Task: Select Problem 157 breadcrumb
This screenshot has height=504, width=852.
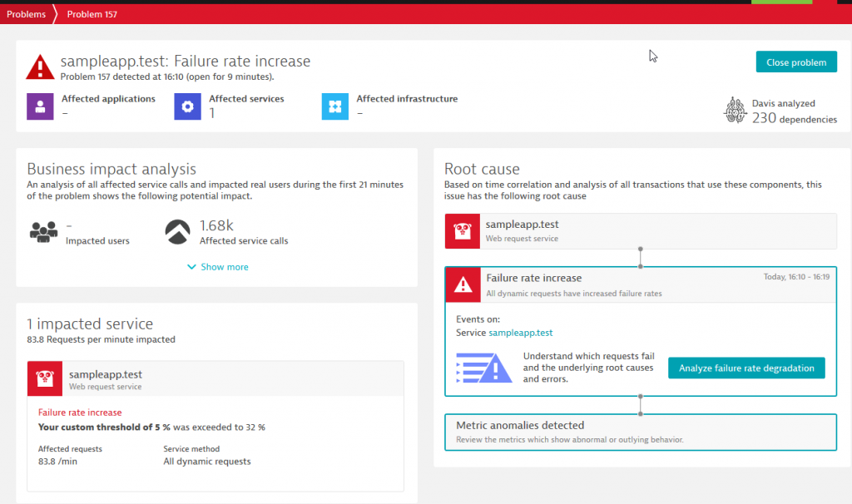Action: click(x=92, y=14)
